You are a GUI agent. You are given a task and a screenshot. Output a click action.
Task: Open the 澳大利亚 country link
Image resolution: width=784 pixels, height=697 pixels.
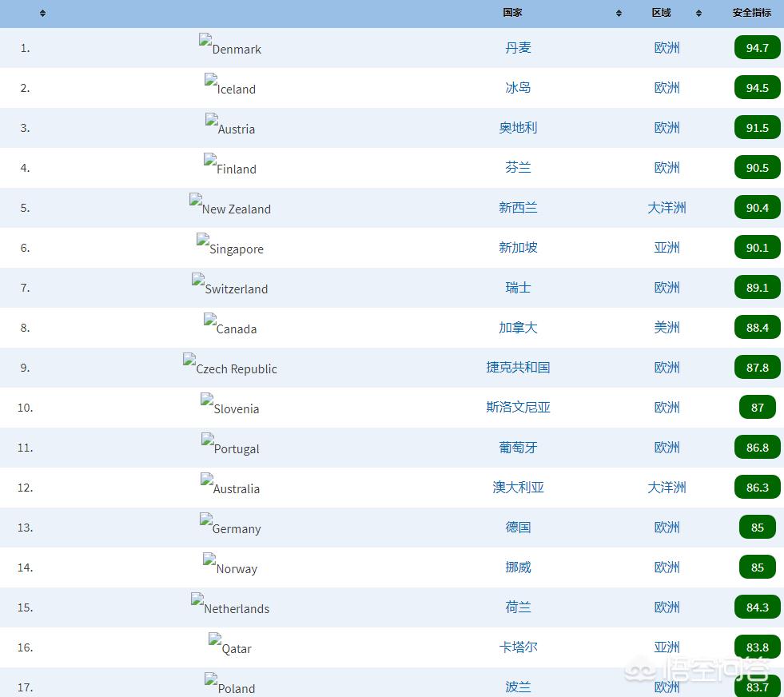point(518,488)
